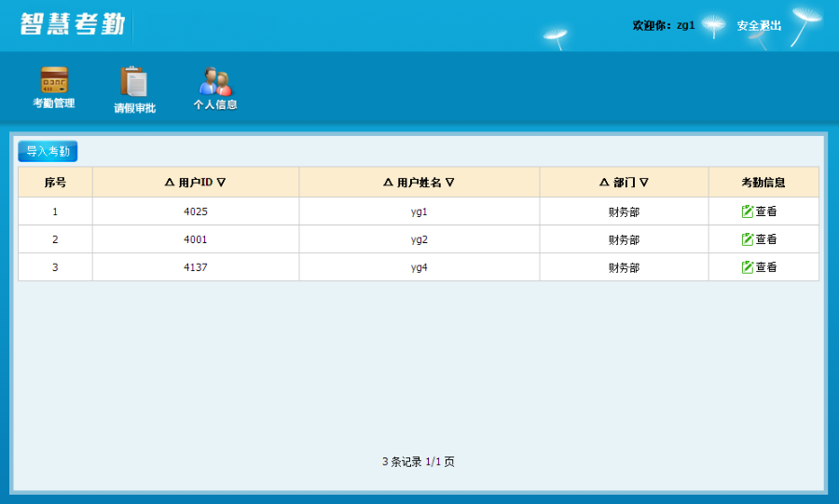Click the user name yg2
The width and height of the screenshot is (839, 504).
[419, 240]
